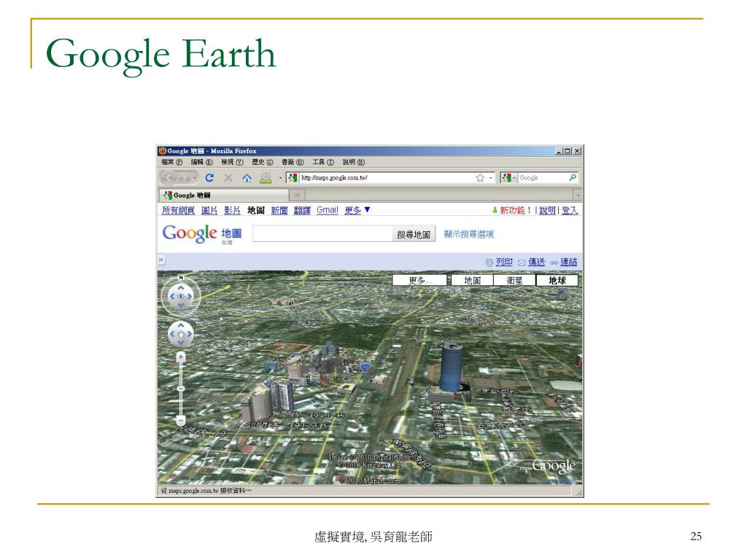
Task: Open the list all tabs dropdown
Action: pyautogui.click(x=578, y=195)
